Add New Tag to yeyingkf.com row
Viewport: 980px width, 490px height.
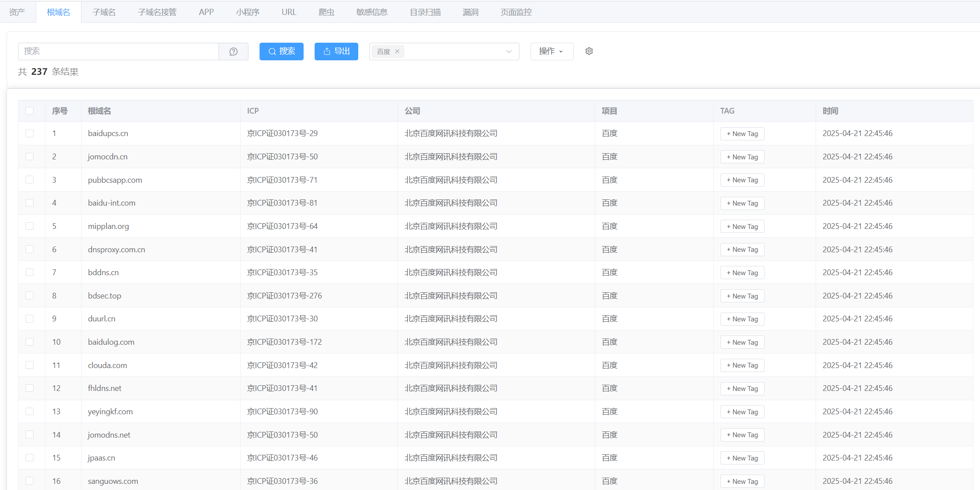pos(742,412)
